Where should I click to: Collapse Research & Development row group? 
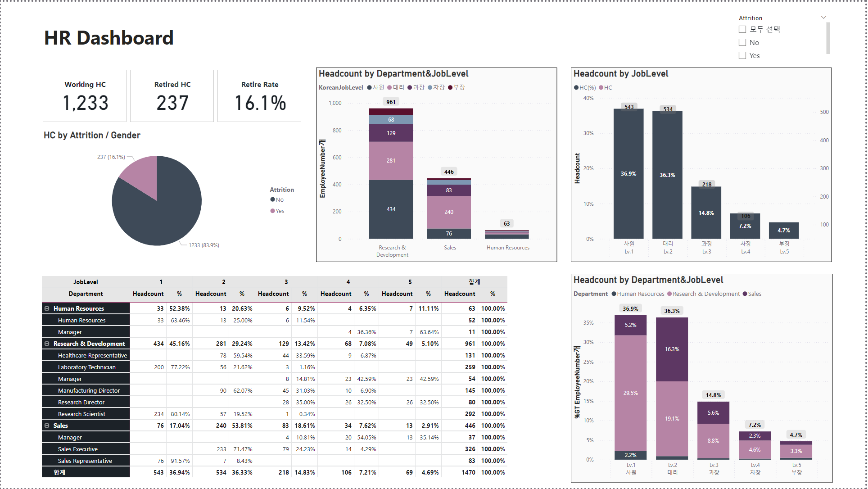[x=47, y=344]
